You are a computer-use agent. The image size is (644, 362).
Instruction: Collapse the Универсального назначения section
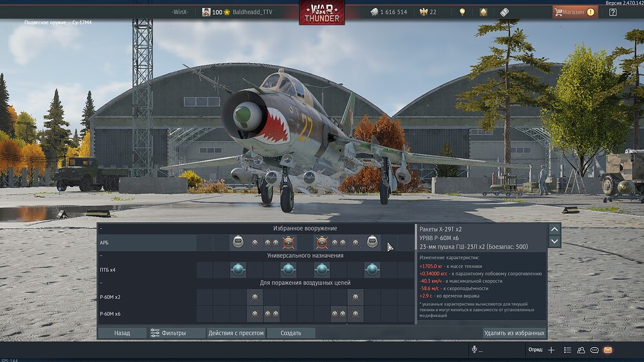pos(101,255)
